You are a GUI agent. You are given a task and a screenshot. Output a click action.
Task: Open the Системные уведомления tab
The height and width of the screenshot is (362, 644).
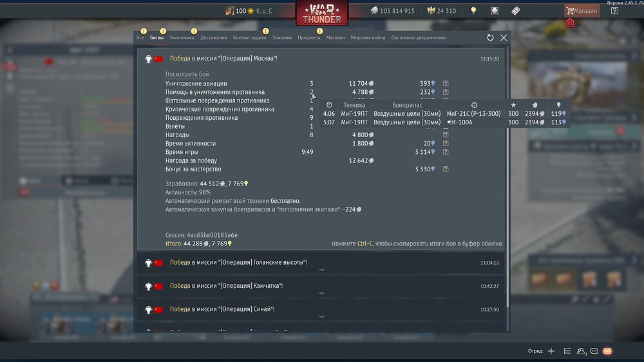tap(418, 37)
